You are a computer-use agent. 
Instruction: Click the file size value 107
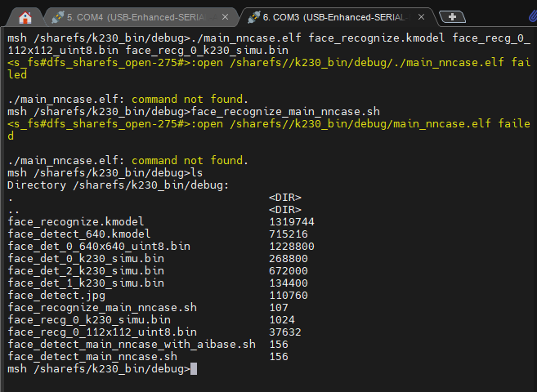coord(279,308)
